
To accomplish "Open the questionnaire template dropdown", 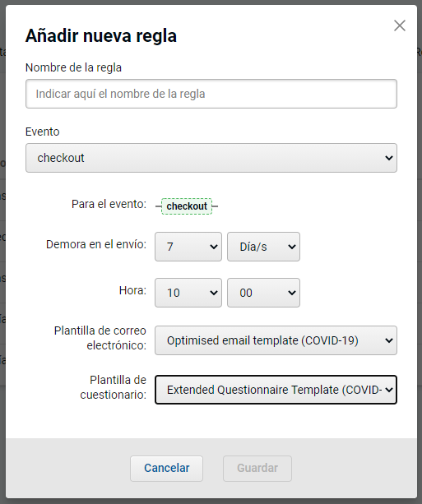I will pos(276,390).
